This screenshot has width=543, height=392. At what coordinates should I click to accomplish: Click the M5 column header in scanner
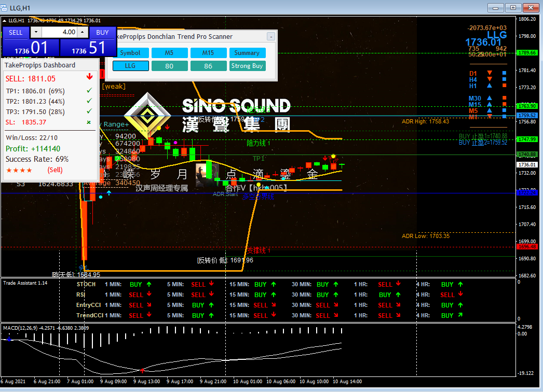pos(169,53)
